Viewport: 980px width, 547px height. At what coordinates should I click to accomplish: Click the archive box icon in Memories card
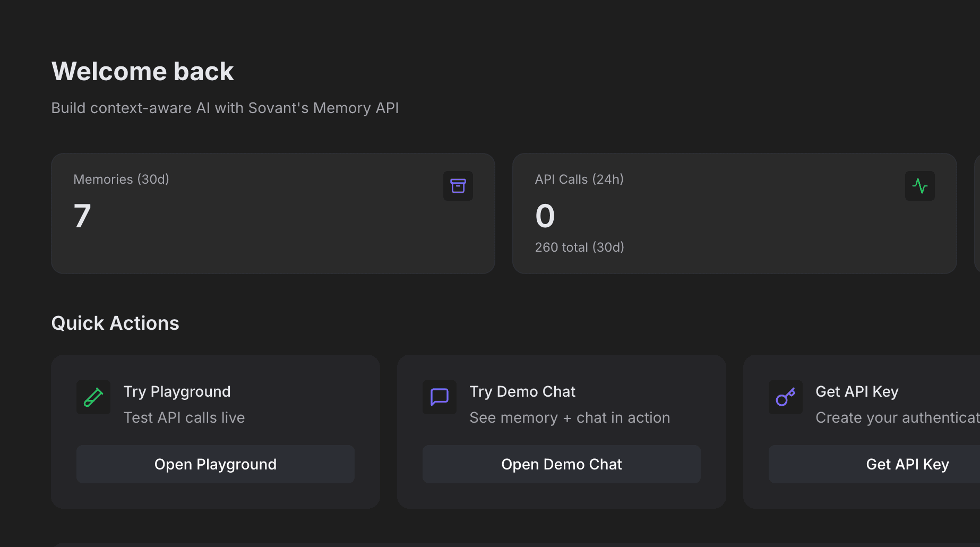(458, 186)
